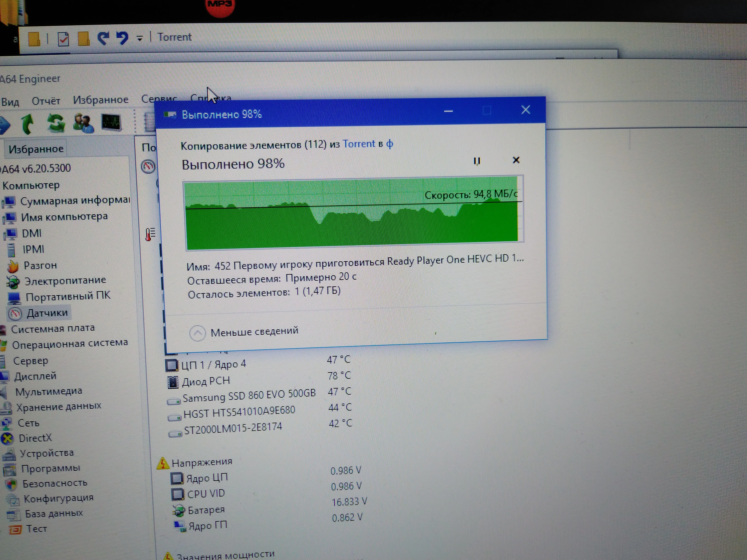
Task: Switch to the Избранное sidebar tab
Action: [x=36, y=149]
